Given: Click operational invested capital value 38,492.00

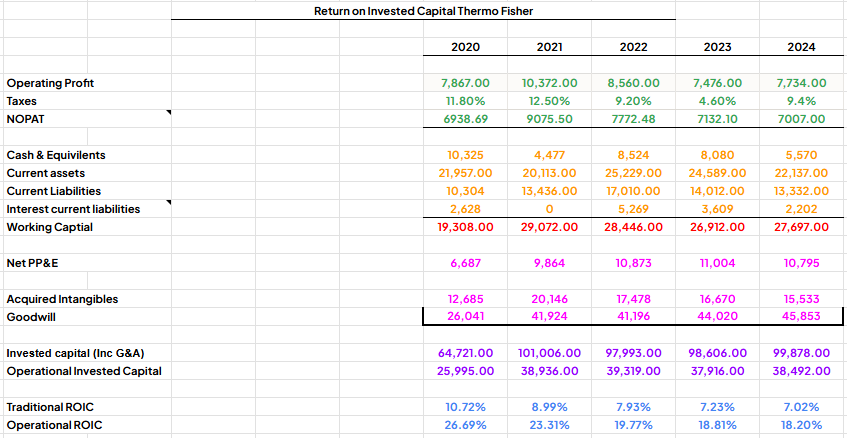Looking at the screenshot, I should [x=802, y=371].
